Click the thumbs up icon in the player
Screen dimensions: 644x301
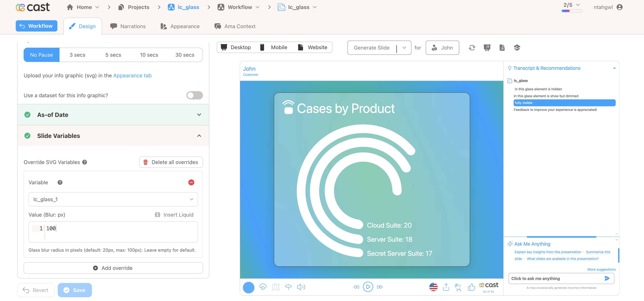click(x=471, y=287)
